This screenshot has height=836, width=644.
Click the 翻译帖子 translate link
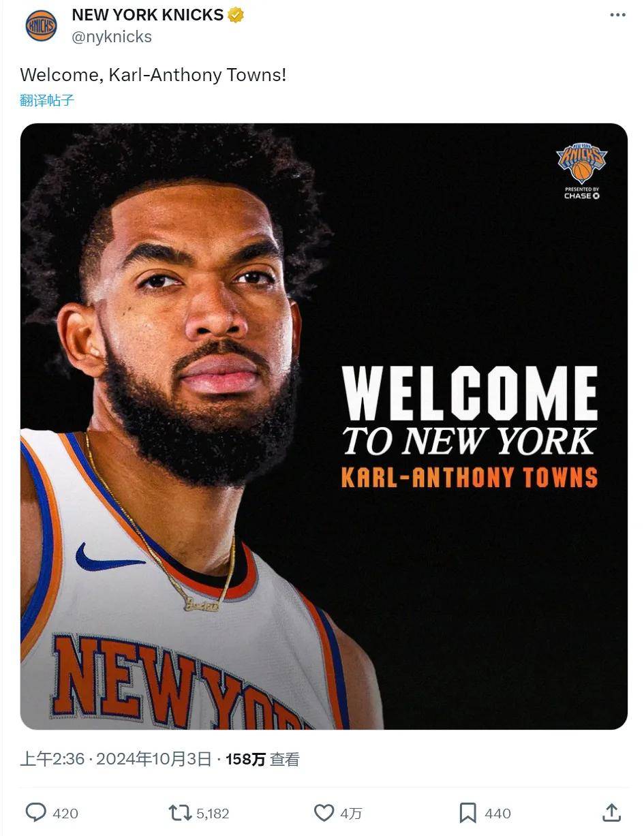pyautogui.click(x=47, y=100)
